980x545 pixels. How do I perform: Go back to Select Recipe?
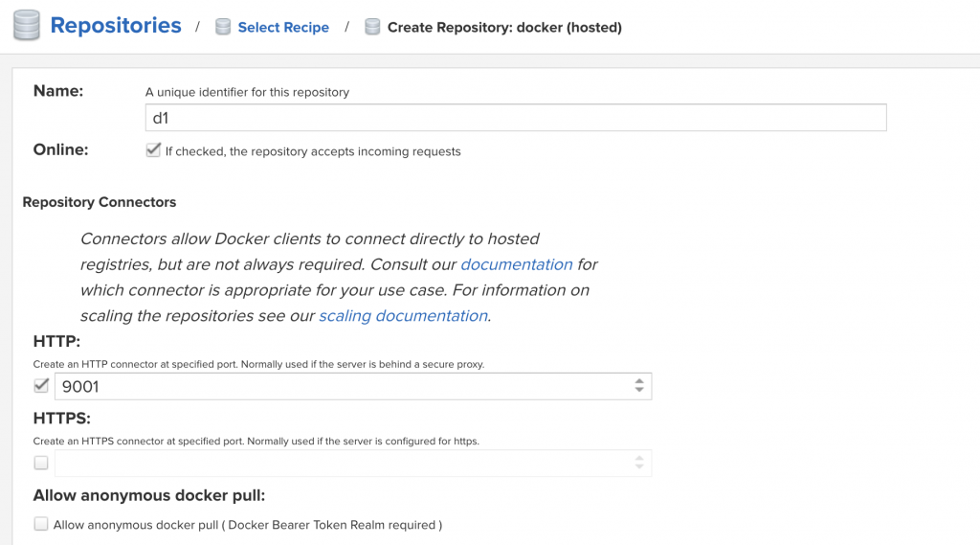pos(283,28)
